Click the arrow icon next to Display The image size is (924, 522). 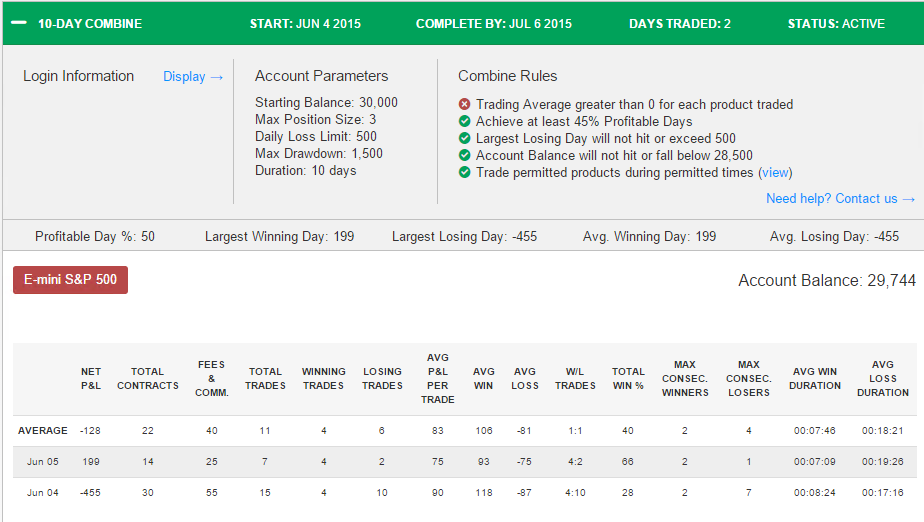[x=217, y=77]
